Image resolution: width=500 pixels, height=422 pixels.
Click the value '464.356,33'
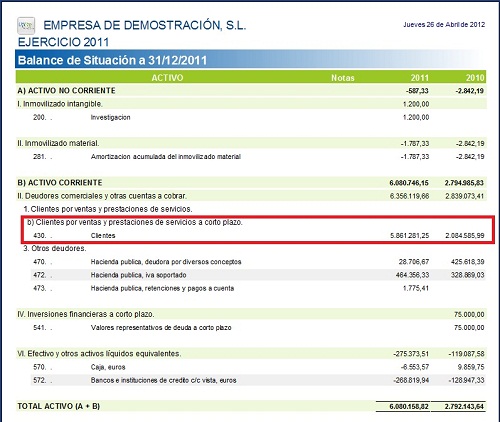pyautogui.click(x=412, y=275)
